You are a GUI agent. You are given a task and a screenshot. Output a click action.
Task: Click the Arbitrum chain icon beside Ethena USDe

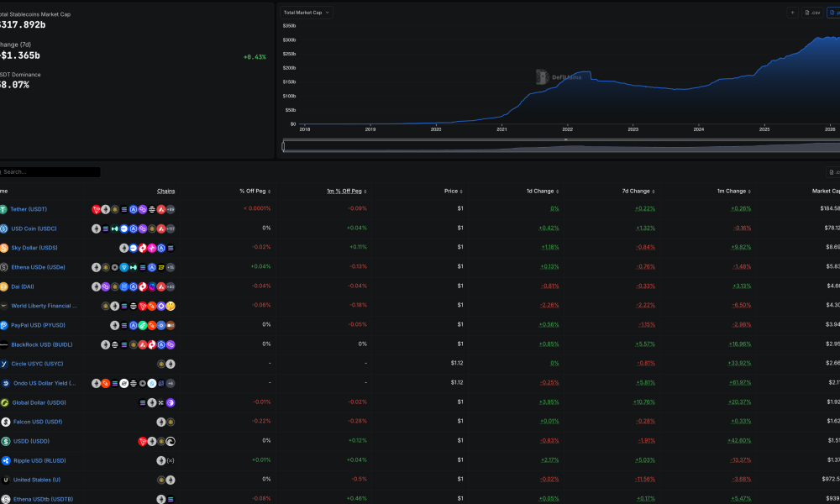[152, 267]
